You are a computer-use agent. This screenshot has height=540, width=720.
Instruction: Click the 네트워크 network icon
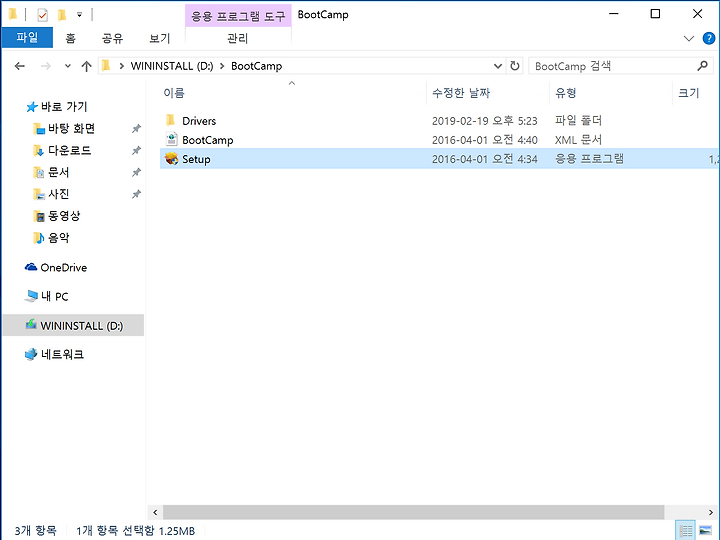31,354
